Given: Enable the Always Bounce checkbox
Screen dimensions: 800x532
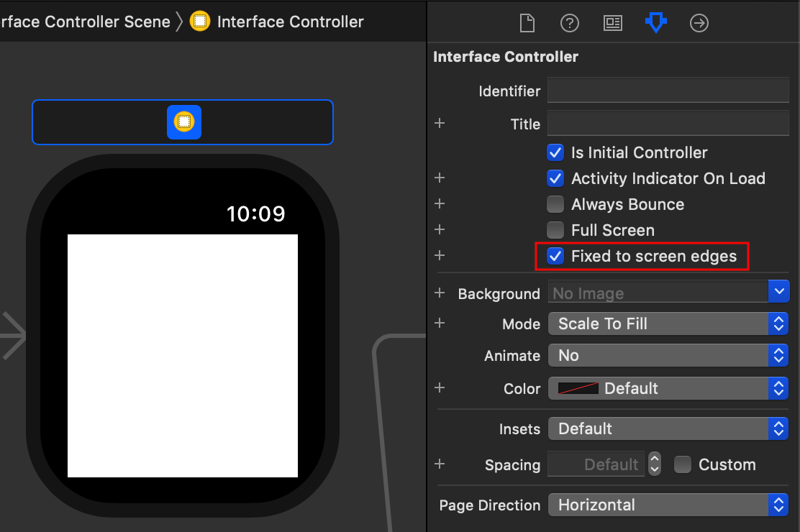Looking at the screenshot, I should [555, 204].
